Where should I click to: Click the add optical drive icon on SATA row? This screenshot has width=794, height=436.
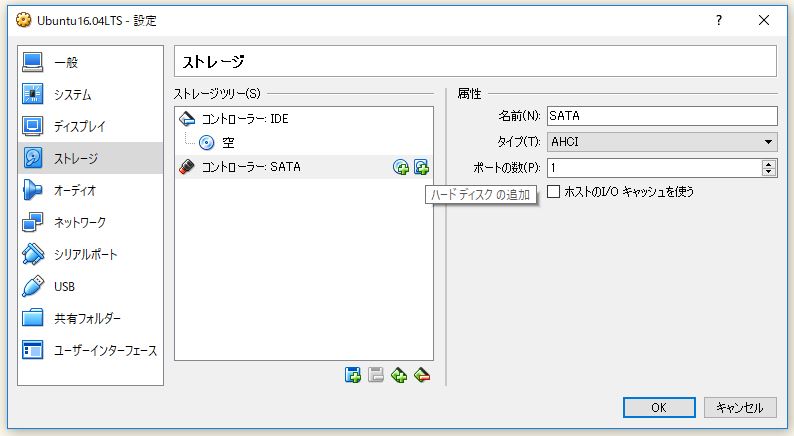401,167
